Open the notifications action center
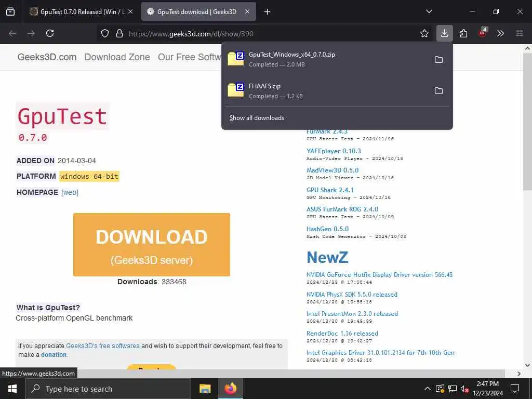Image resolution: width=532 pixels, height=399 pixels. point(515,389)
